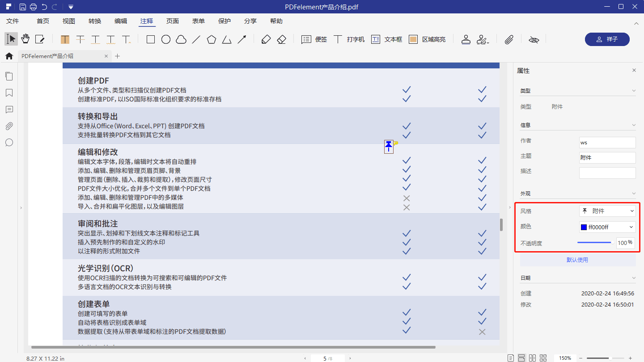644x362 pixels.
Task: Switch to the 保护 tab
Action: 225,21
